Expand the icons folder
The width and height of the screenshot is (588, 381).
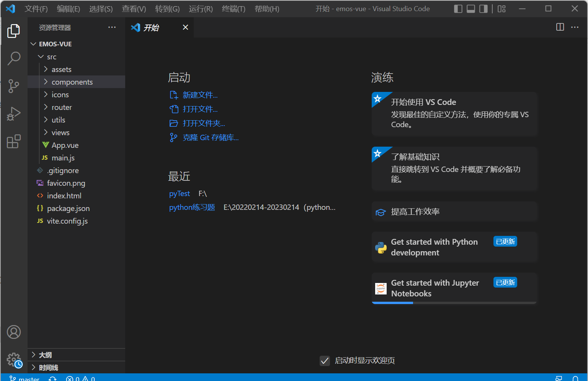(x=77, y=95)
